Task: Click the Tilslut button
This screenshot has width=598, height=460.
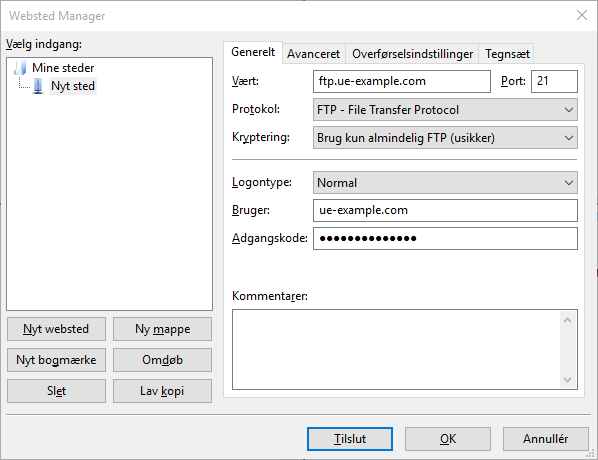Action: [x=350, y=439]
